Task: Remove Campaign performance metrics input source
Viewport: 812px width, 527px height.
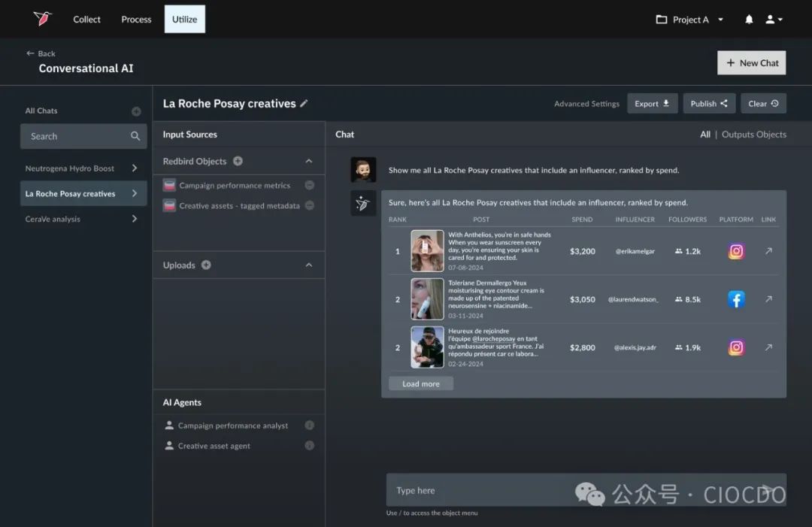Action: pyautogui.click(x=309, y=186)
